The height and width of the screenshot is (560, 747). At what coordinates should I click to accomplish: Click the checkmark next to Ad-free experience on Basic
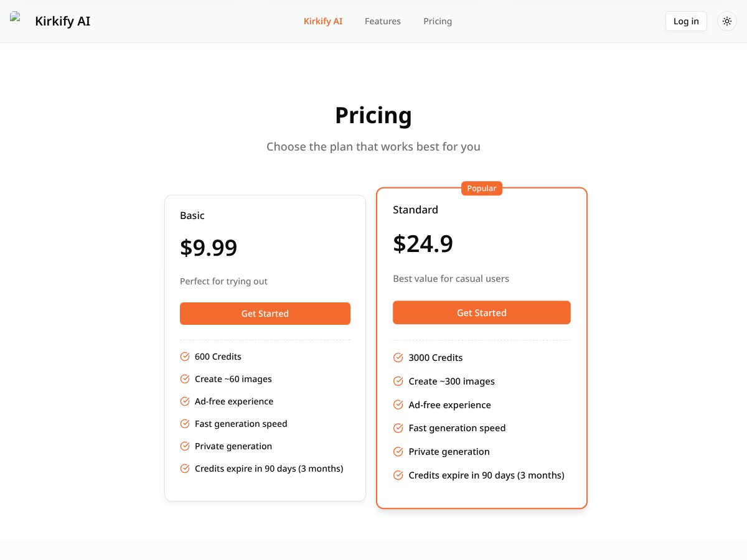coord(185,401)
